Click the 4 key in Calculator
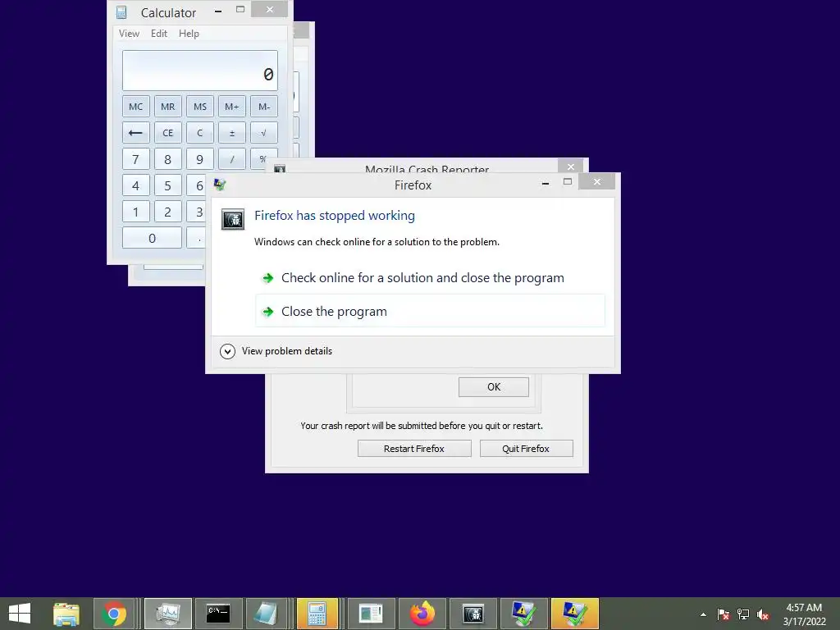The height and width of the screenshot is (630, 840). (x=135, y=185)
